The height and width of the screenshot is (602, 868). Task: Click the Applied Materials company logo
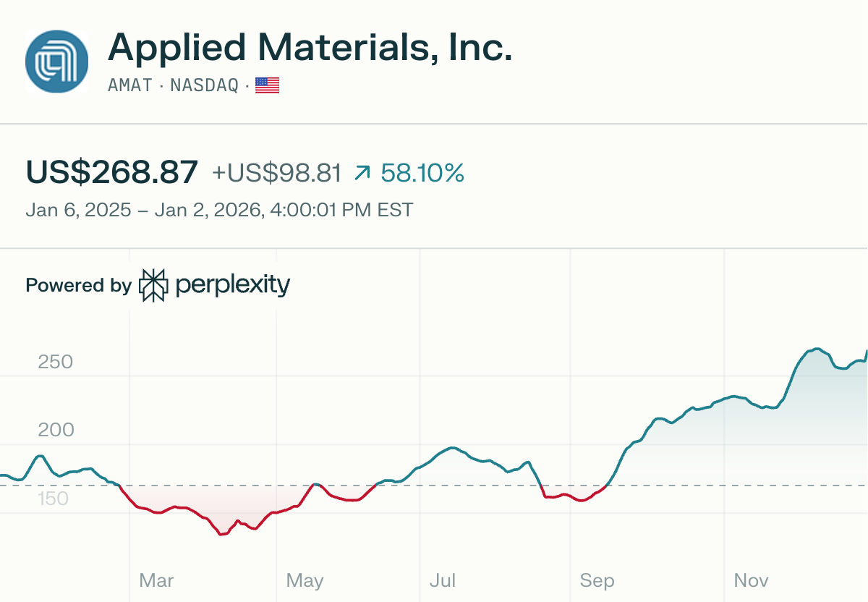(x=56, y=62)
